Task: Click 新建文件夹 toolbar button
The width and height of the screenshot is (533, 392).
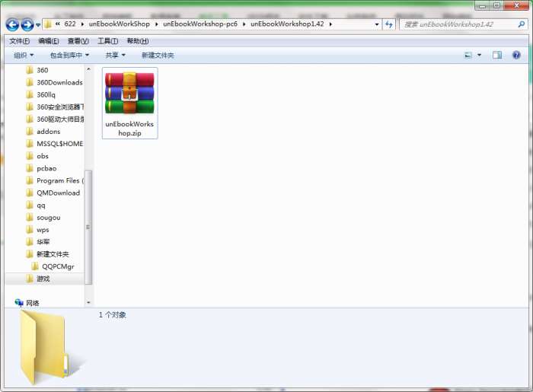Action: tap(158, 55)
